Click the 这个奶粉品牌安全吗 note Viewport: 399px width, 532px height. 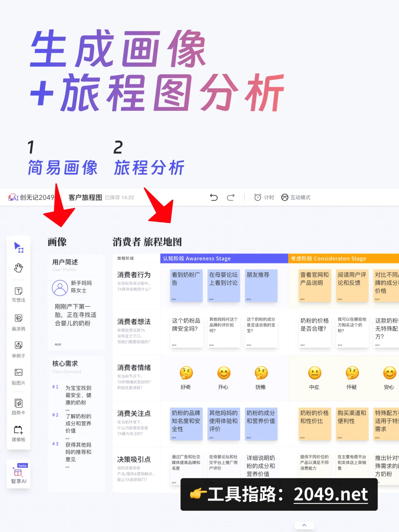coord(186,331)
